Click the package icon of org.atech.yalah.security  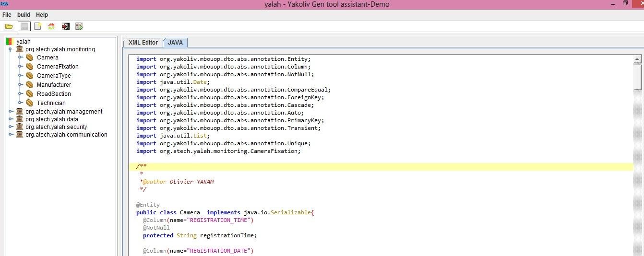click(20, 127)
